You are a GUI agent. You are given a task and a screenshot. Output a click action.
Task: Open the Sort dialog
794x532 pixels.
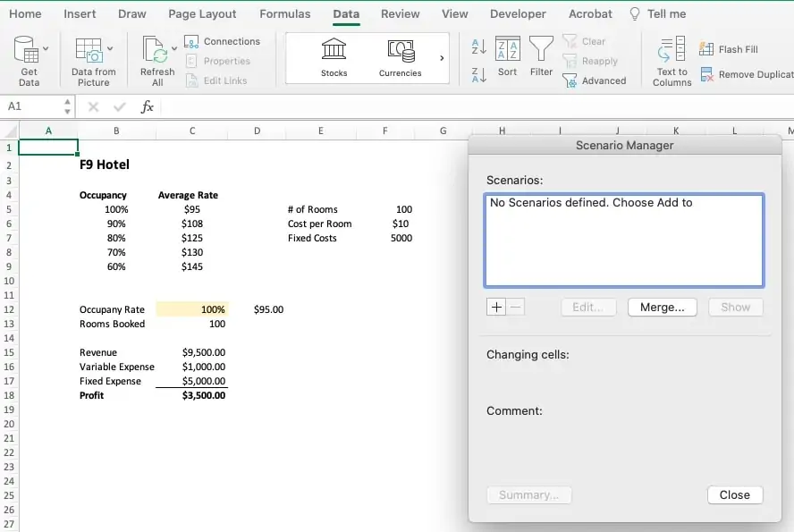coord(507,55)
